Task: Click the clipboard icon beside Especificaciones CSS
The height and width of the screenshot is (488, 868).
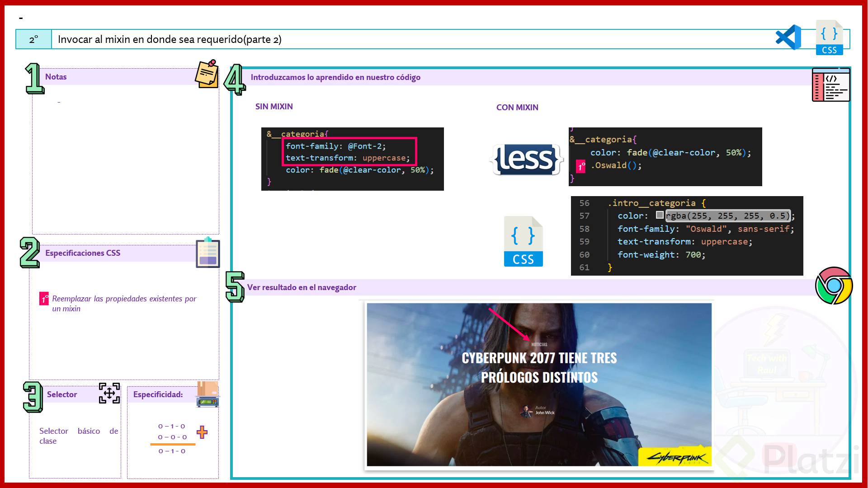Action: (208, 253)
